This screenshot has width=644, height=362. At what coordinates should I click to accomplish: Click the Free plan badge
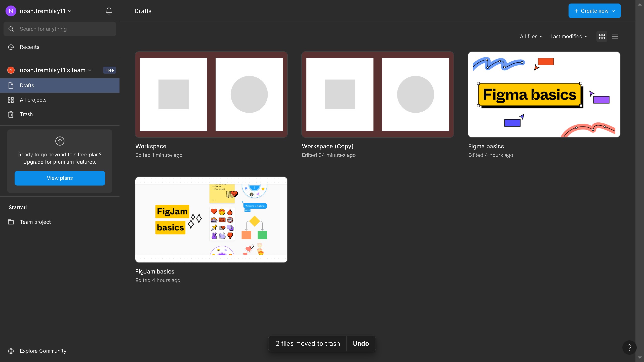tap(109, 70)
